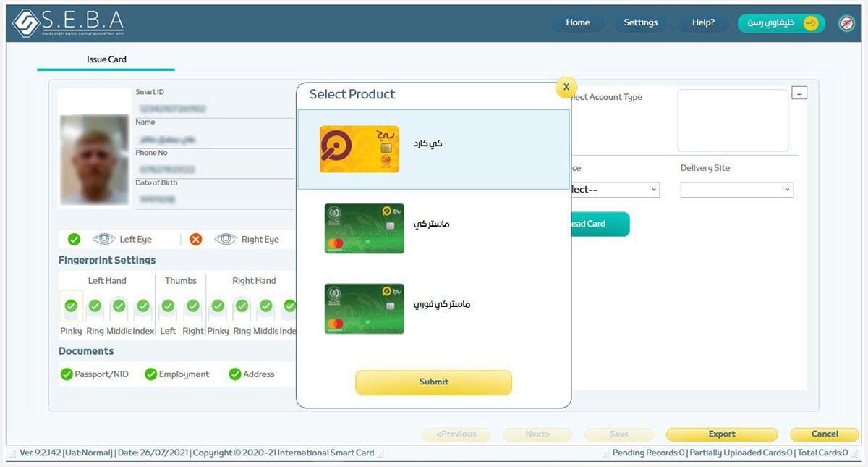Click the ماستر كي green card image
868x467 pixels.
pos(365,228)
